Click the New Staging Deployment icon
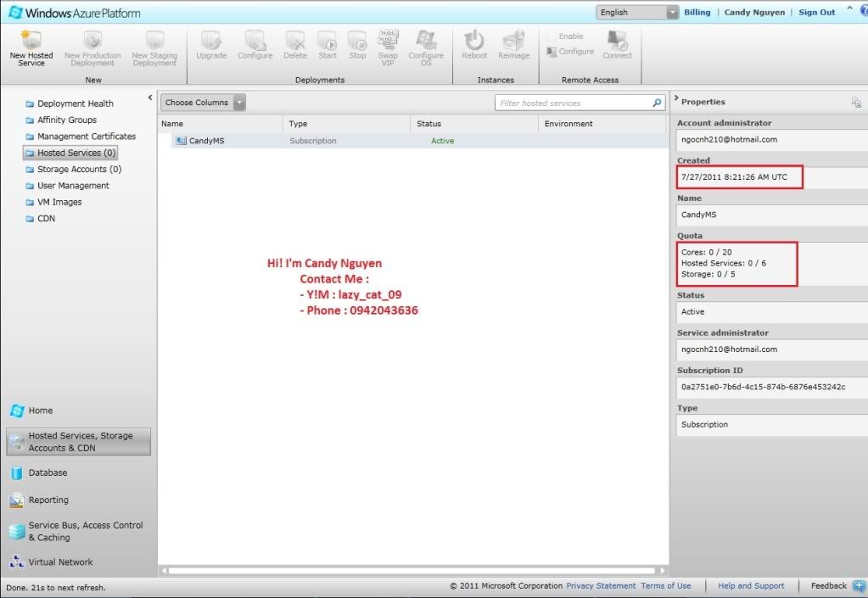The height and width of the screenshot is (598, 868). pos(155,40)
